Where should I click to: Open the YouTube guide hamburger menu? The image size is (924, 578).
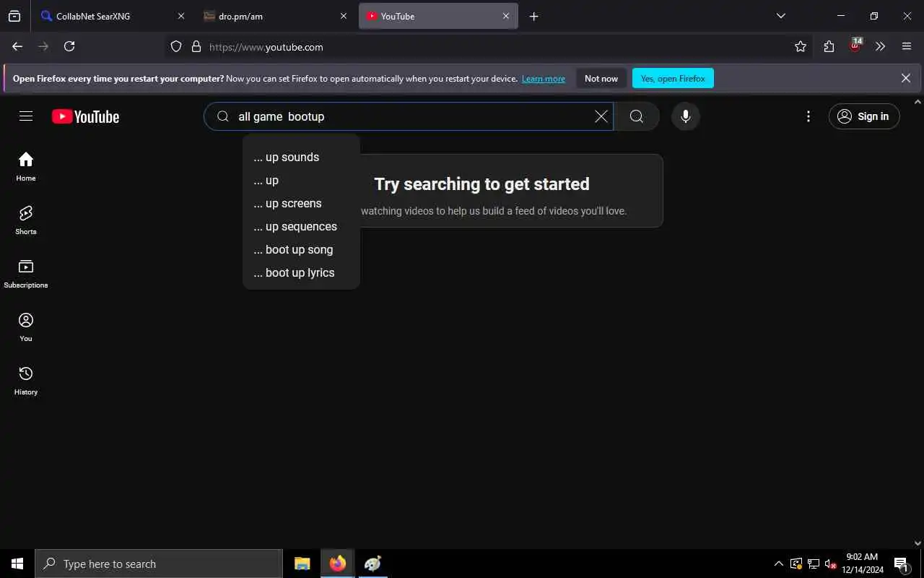tap(26, 116)
